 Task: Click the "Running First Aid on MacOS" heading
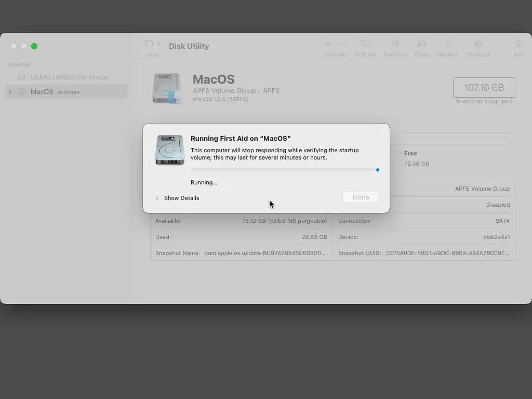(x=241, y=138)
